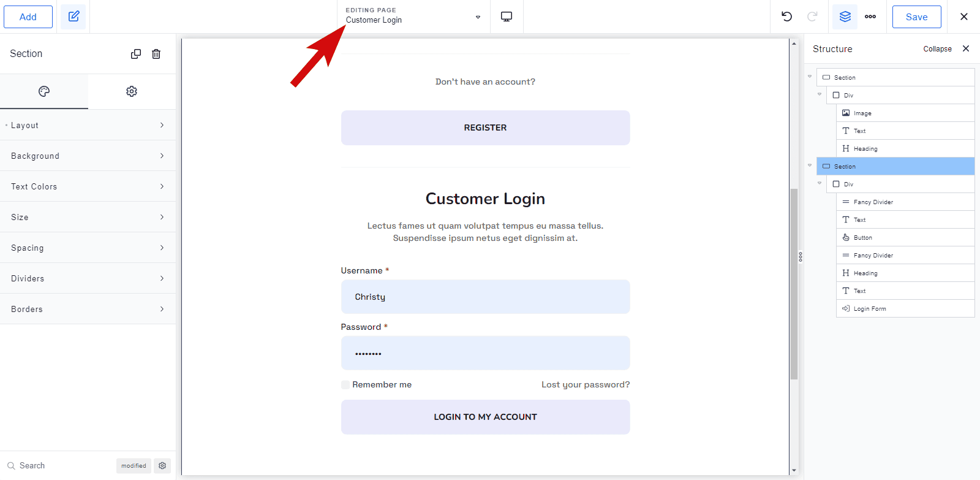Open settings gear beside modified tag
Viewport: 980px width, 480px height.
pos(162,466)
